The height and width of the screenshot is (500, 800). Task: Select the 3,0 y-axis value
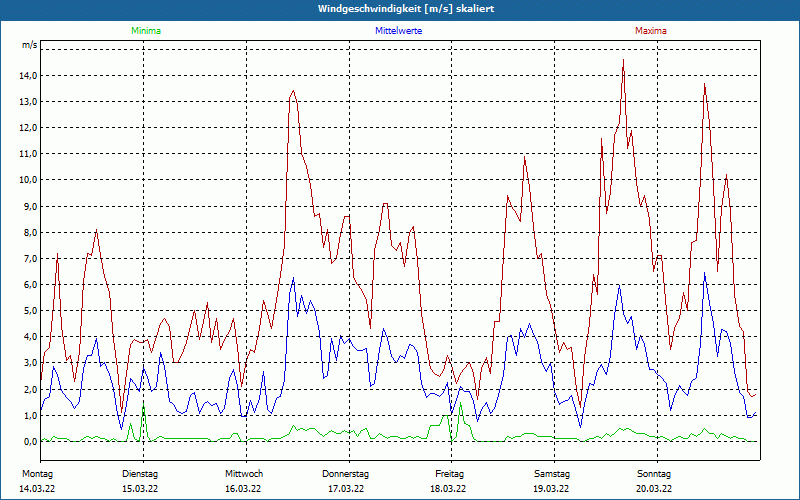click(29, 363)
